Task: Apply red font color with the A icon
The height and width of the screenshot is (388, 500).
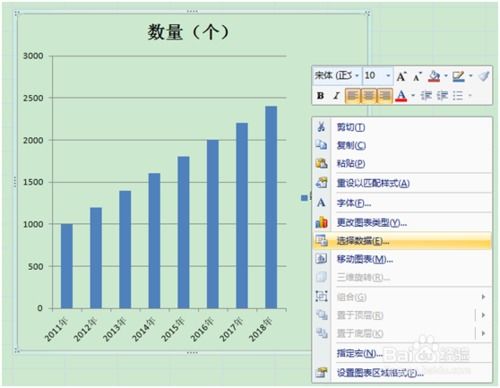Action: 401,96
